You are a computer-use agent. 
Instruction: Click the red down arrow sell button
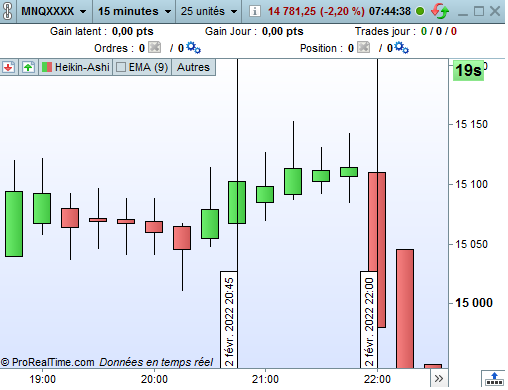click(9, 67)
